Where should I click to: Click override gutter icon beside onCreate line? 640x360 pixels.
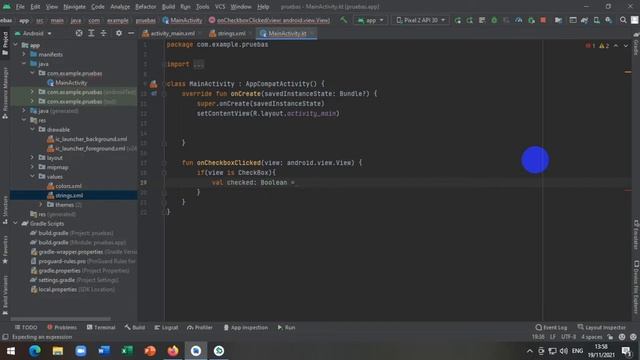click(154, 94)
